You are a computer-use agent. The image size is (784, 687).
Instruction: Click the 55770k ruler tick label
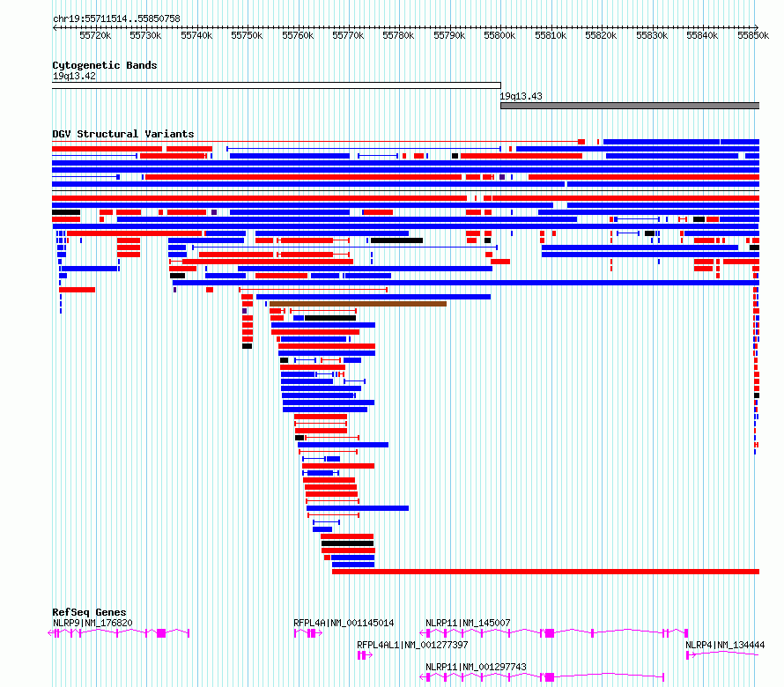click(x=348, y=35)
